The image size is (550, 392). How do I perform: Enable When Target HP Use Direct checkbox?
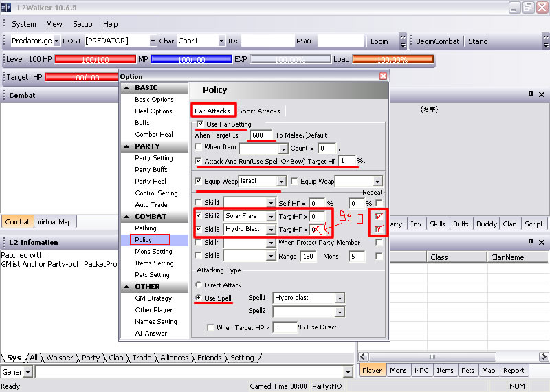210,327
